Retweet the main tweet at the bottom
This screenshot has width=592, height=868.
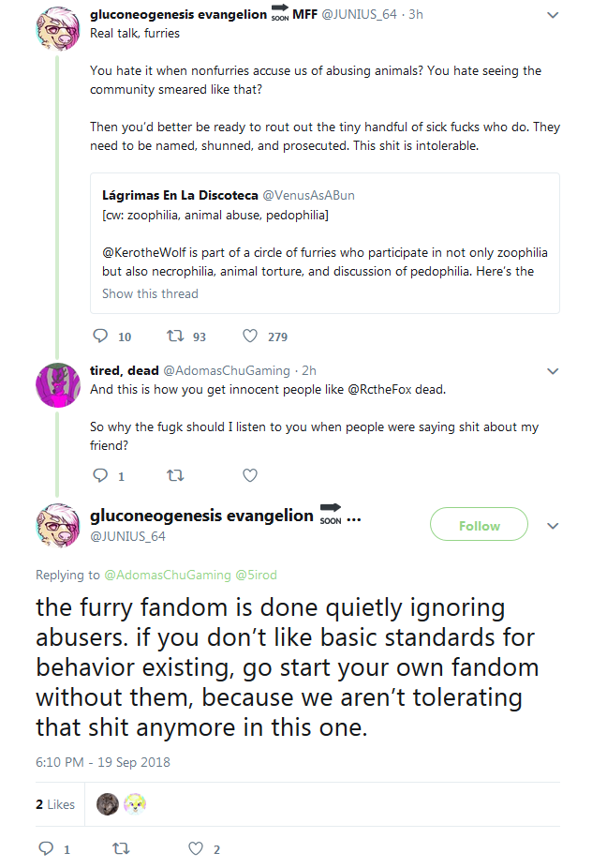[x=121, y=848]
